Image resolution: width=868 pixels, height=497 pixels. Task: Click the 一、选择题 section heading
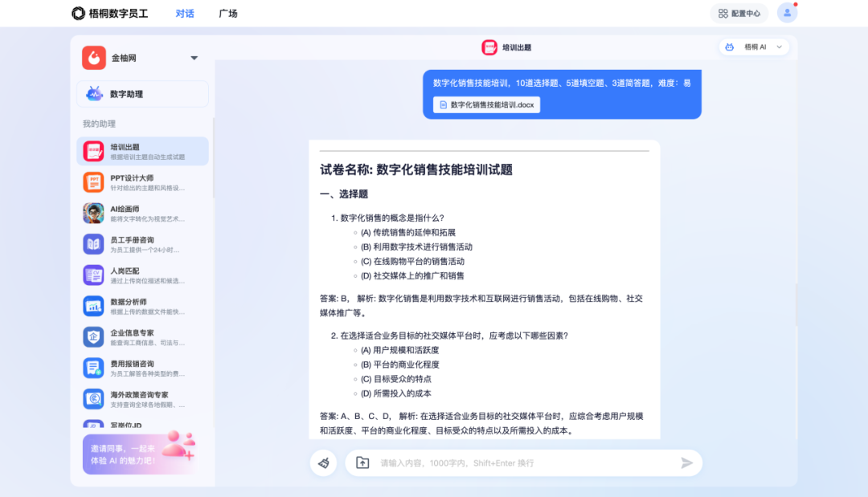[x=344, y=194]
